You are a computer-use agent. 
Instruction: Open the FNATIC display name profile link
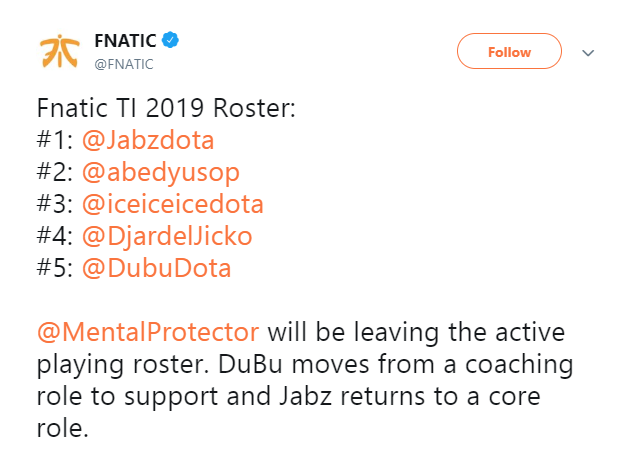coord(124,42)
